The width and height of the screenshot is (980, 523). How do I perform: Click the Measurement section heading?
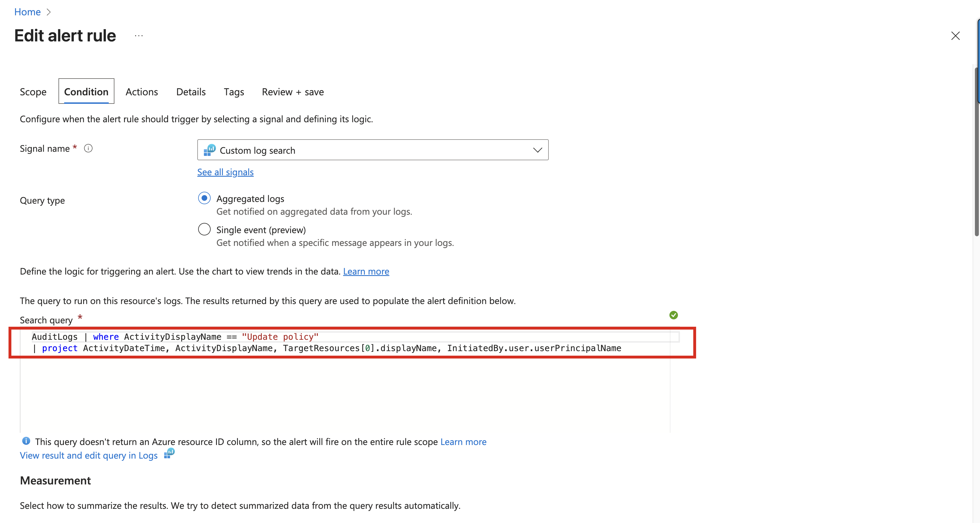(x=55, y=480)
